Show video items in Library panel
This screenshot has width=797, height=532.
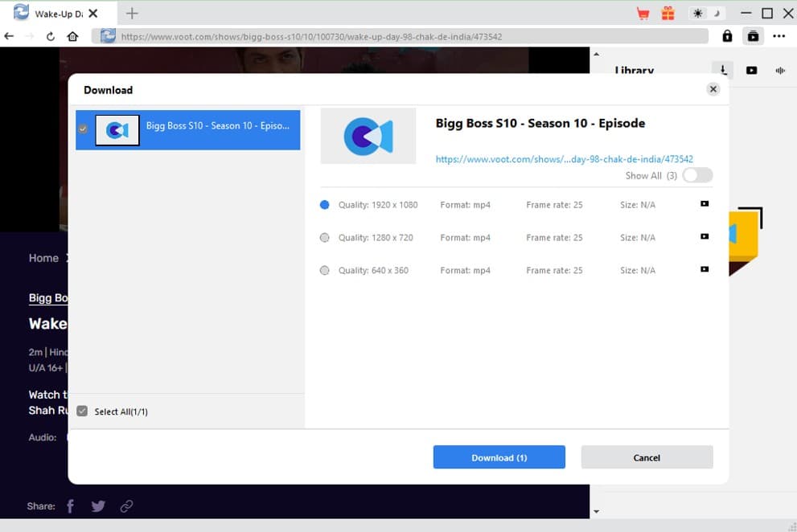point(751,71)
